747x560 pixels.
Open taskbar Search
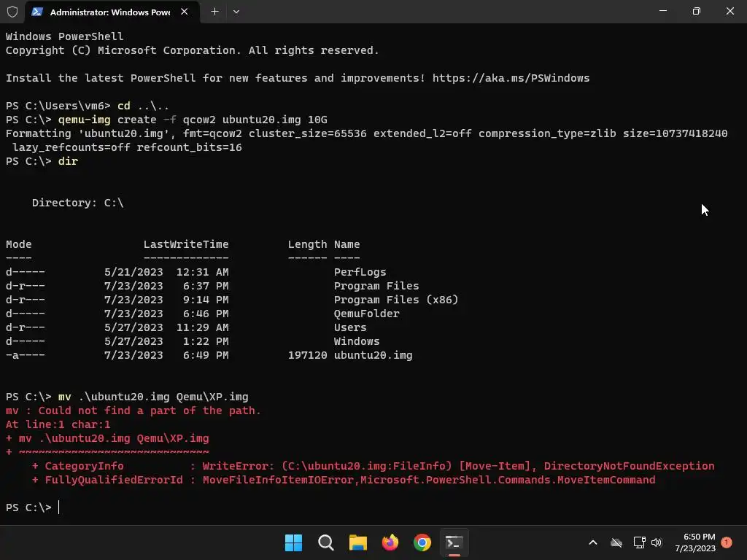click(x=326, y=542)
